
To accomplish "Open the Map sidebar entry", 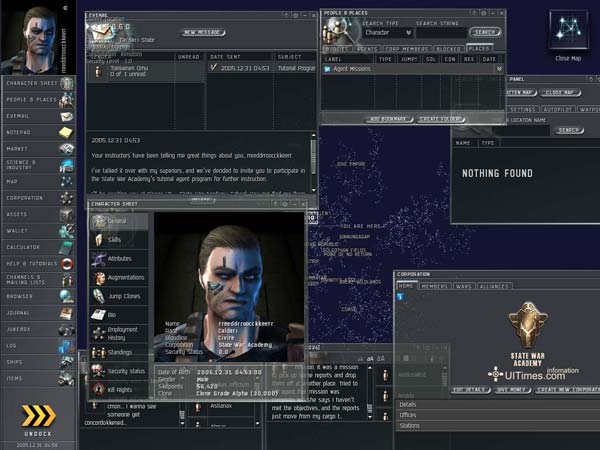I will coord(38,181).
